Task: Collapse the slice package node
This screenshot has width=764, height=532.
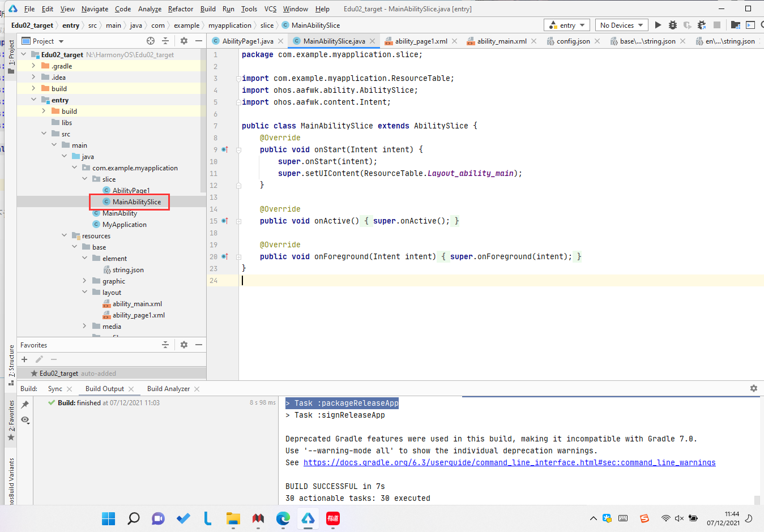Action: 85,179
